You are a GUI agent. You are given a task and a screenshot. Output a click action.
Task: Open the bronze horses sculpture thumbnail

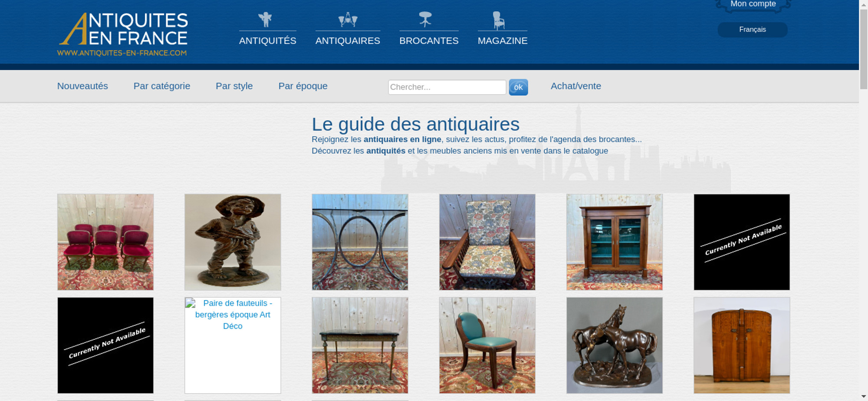pyautogui.click(x=615, y=345)
